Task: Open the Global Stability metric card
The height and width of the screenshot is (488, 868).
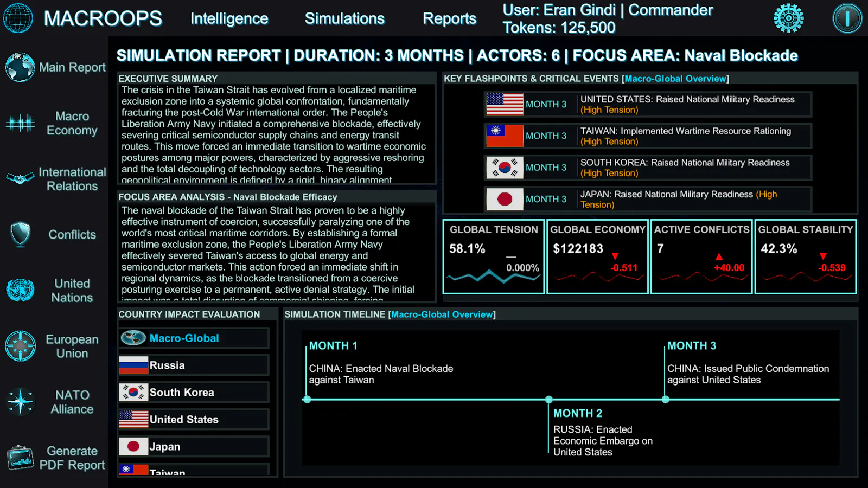Action: 806,256
